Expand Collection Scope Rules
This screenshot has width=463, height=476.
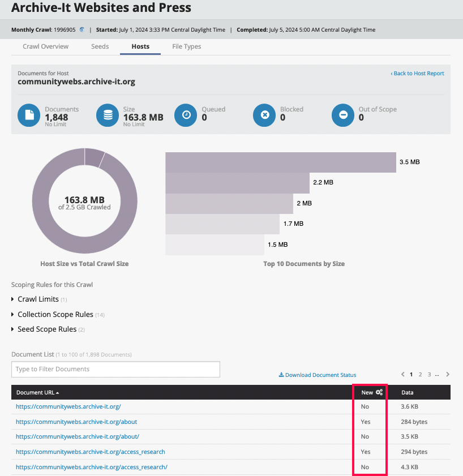pyautogui.click(x=55, y=314)
